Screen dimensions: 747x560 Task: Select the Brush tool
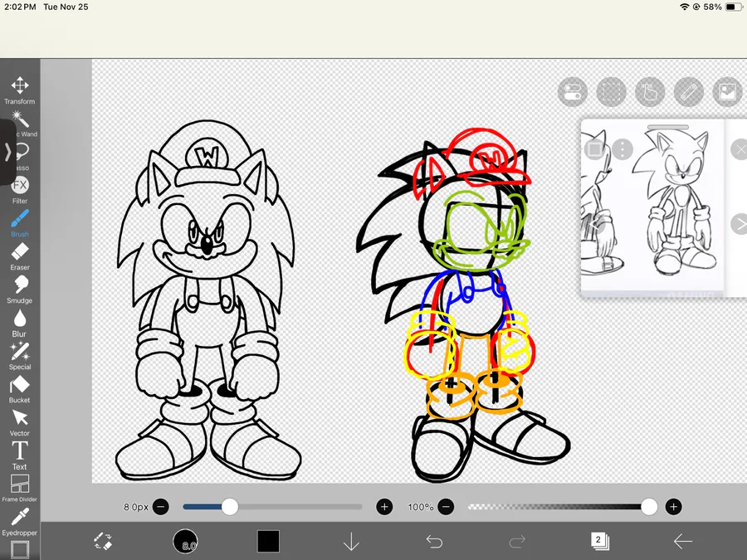(x=20, y=223)
